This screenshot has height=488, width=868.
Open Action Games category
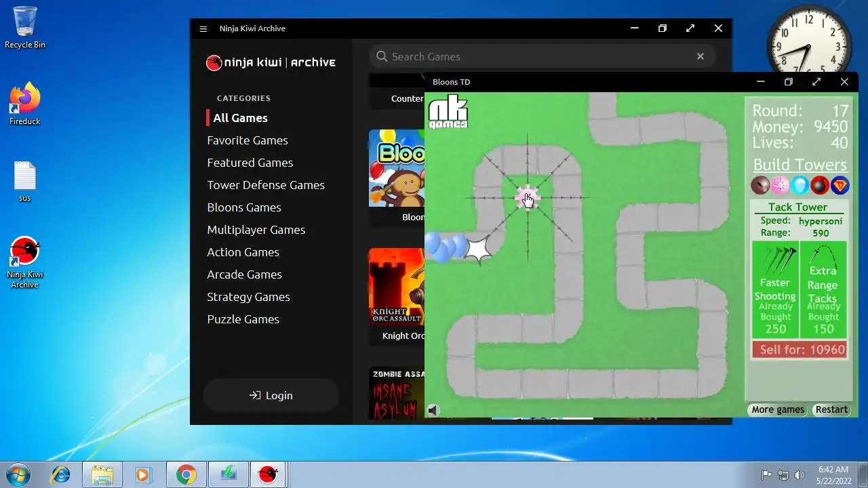click(243, 252)
